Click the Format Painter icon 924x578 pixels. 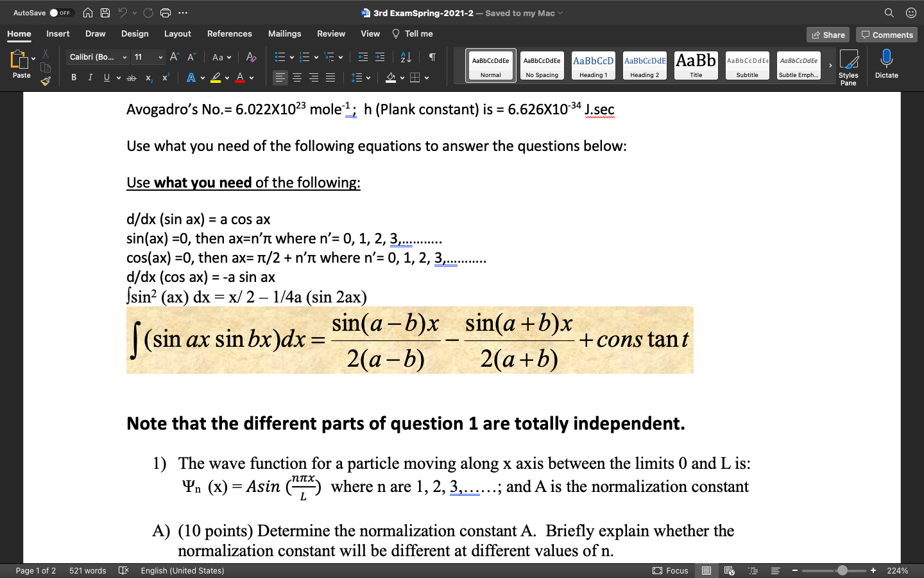(x=44, y=81)
